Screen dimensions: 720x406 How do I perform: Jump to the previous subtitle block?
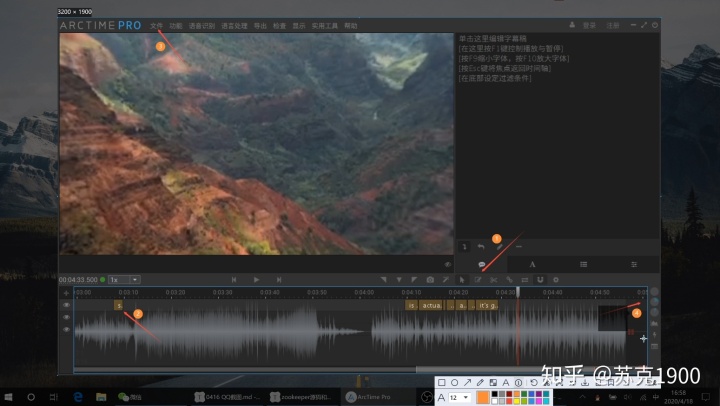pos(234,280)
